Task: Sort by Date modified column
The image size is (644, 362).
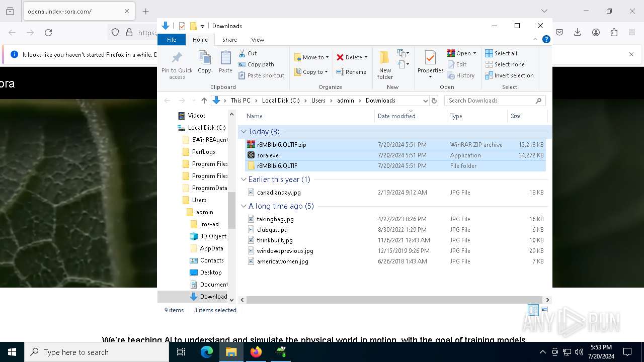Action: [x=411, y=116]
